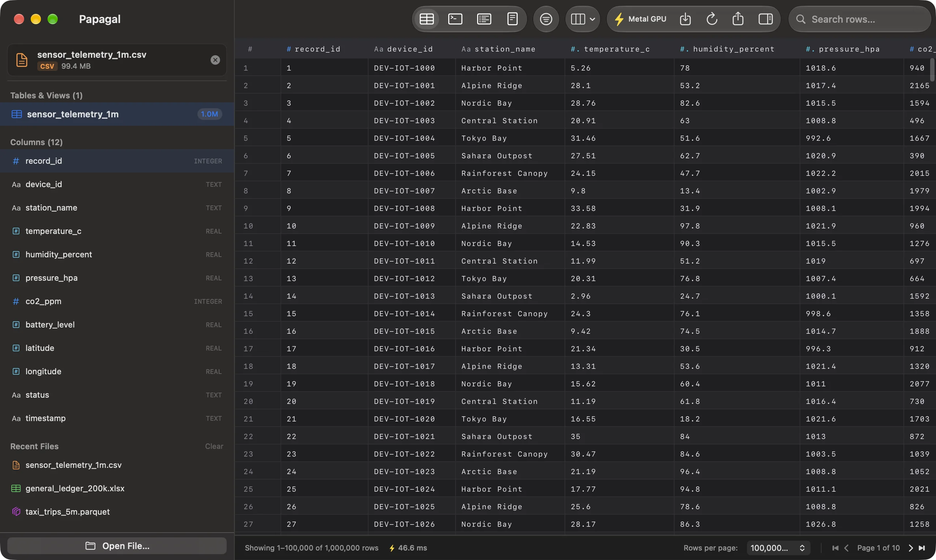Image resolution: width=936 pixels, height=560 pixels.
Task: Toggle the right inspector sidebar
Action: [765, 19]
